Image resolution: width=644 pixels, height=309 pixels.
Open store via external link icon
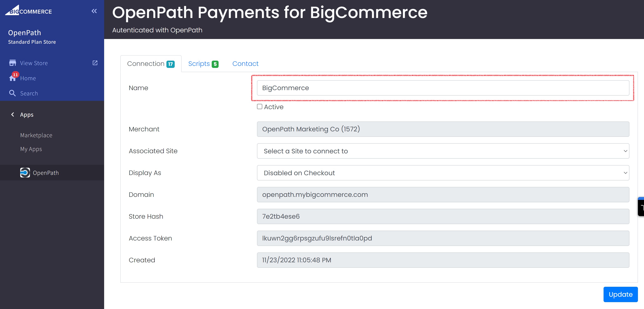[x=95, y=63]
